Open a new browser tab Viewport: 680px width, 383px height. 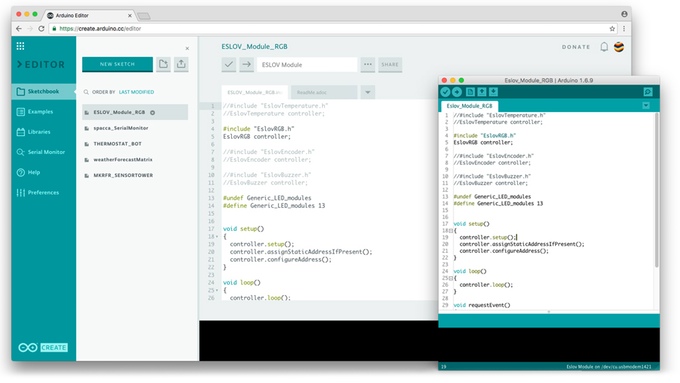[x=144, y=16]
